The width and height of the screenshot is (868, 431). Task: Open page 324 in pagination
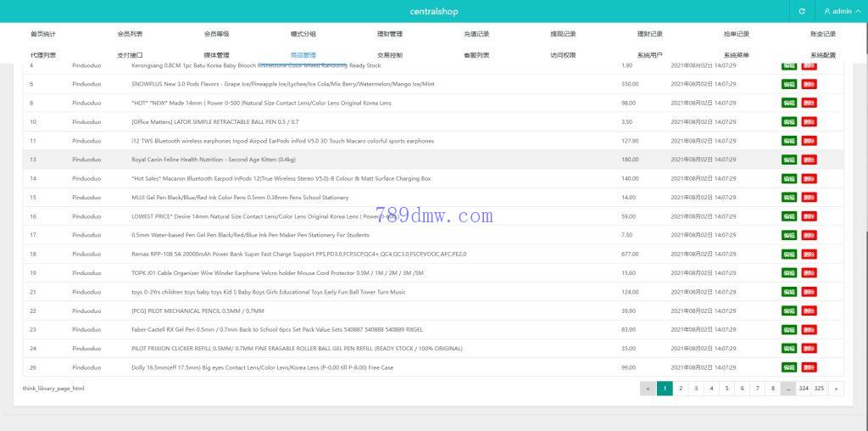click(x=804, y=389)
